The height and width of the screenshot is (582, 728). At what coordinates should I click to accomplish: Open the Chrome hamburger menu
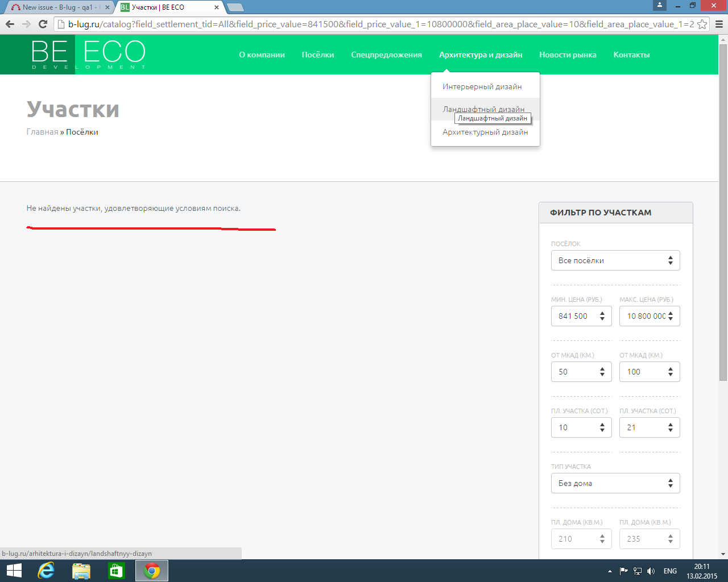[x=719, y=24]
